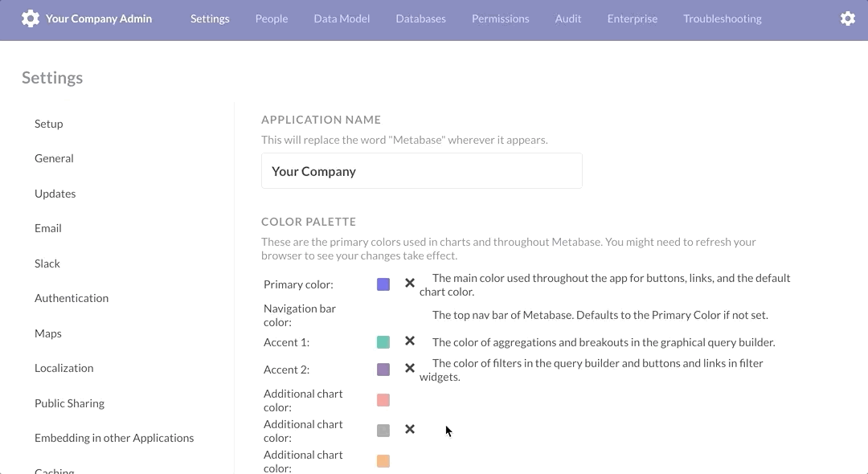Viewport: 868px width, 474px height.
Task: Clear the Accent 1 color with its X
Action: (410, 341)
